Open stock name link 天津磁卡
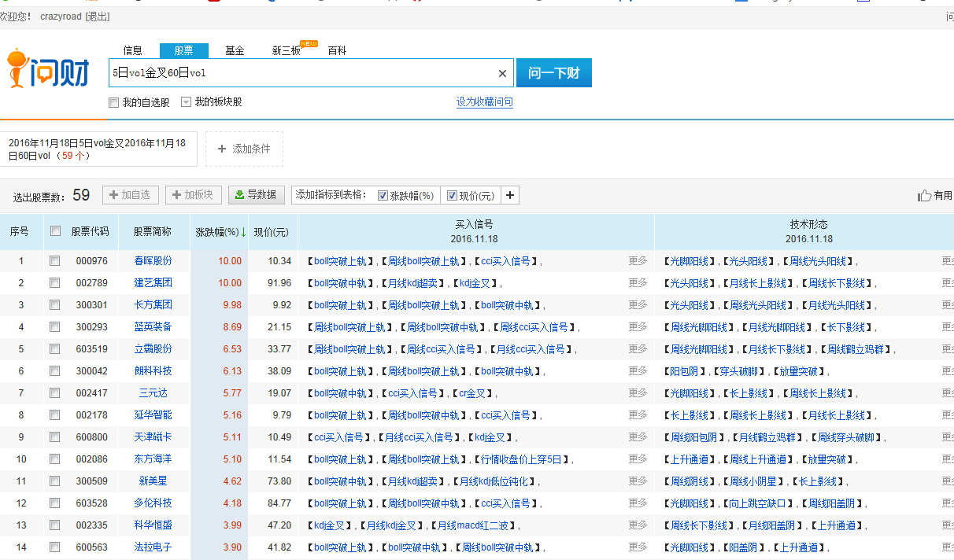 [x=153, y=437]
